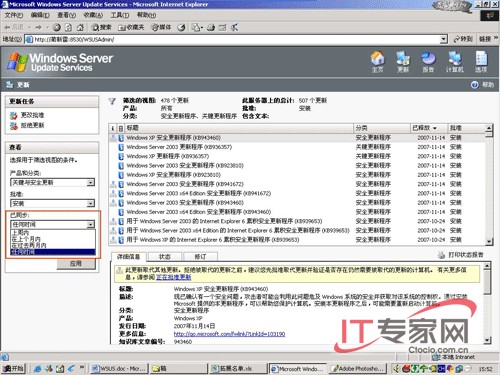This screenshot has height=375, width=500.
Task: Print the page with the printer icon
Action: [x=211, y=27]
